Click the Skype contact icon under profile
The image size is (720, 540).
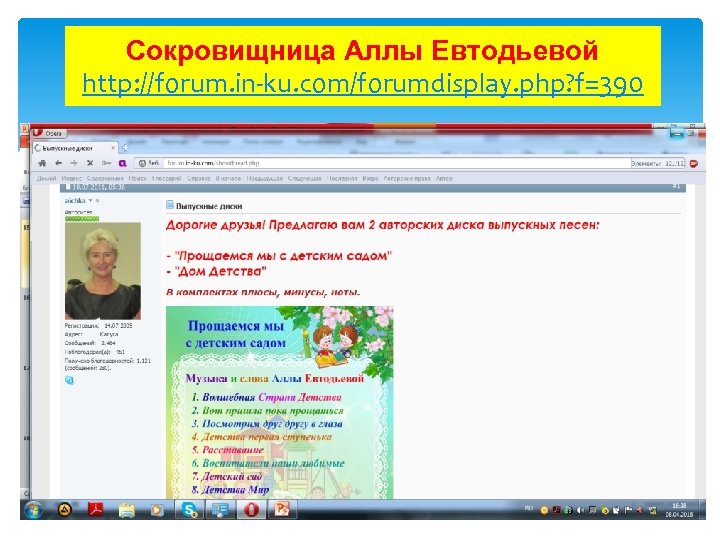click(x=69, y=380)
